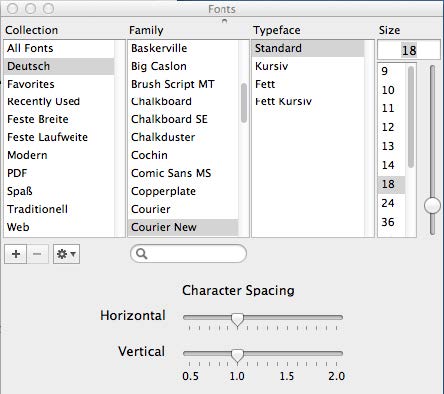Set font size to 10
The height and width of the screenshot is (394, 444).
(x=391, y=90)
